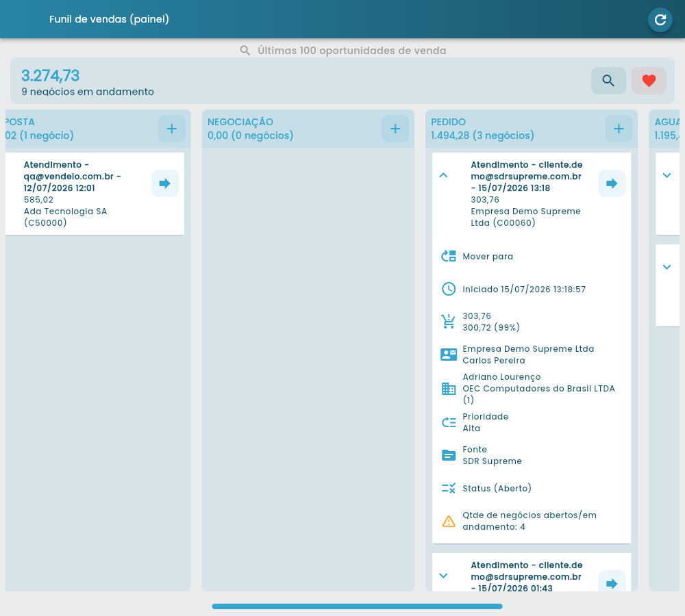Click the Empresa Demo Supreme Ltda contact entry
The image size is (685, 616).
pyautogui.click(x=532, y=355)
